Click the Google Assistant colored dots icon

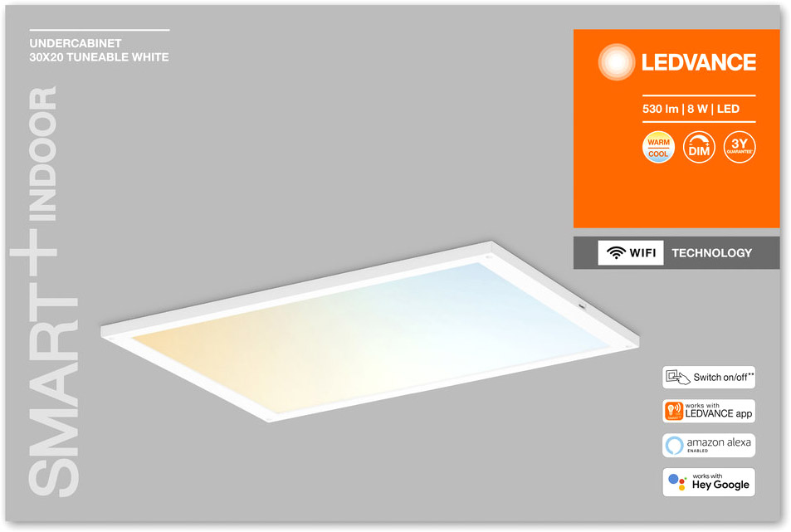[677, 482]
